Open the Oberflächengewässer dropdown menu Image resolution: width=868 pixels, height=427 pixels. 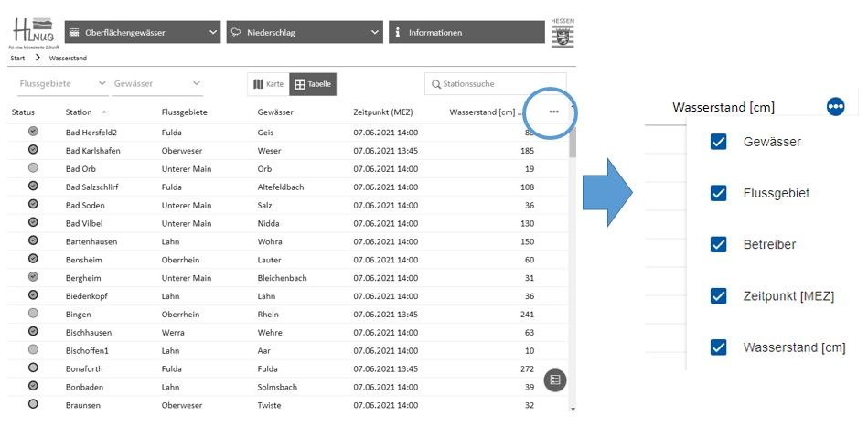coord(143,32)
